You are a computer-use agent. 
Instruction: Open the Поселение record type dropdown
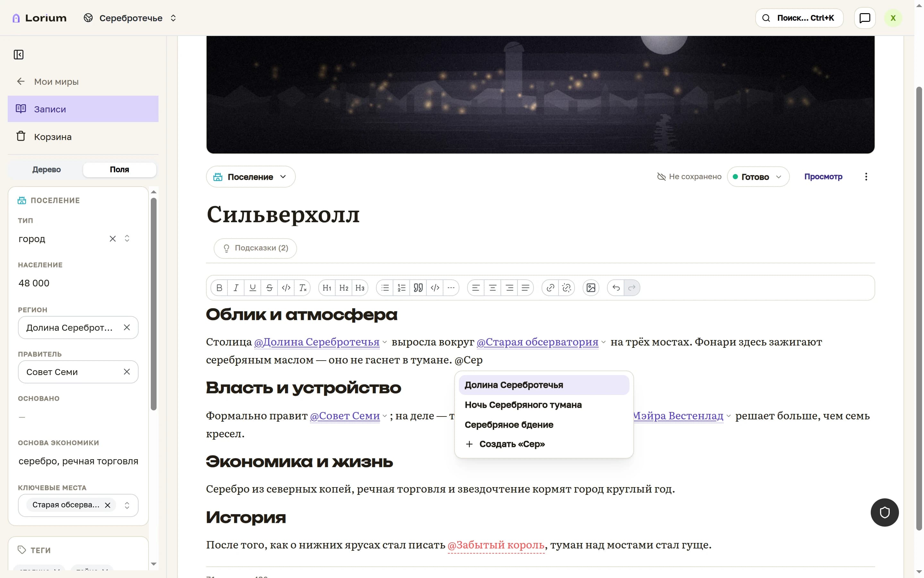(x=251, y=177)
